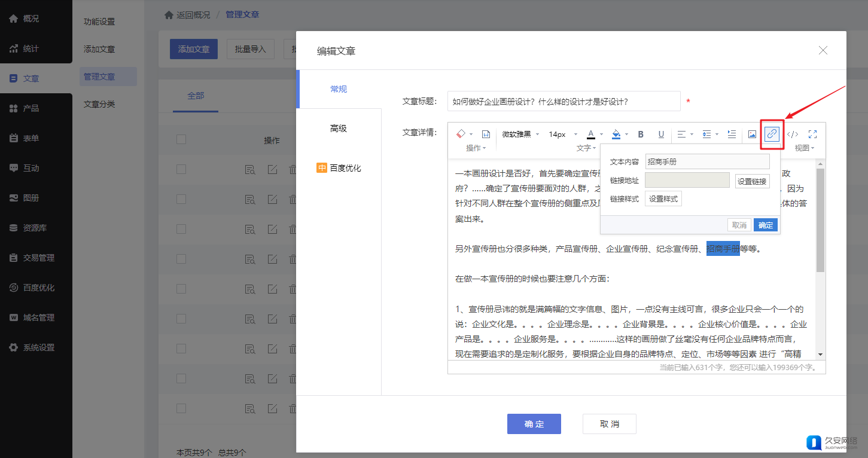Expand the 视图 toolbar group
The width and height of the screenshot is (868, 458).
click(x=805, y=148)
